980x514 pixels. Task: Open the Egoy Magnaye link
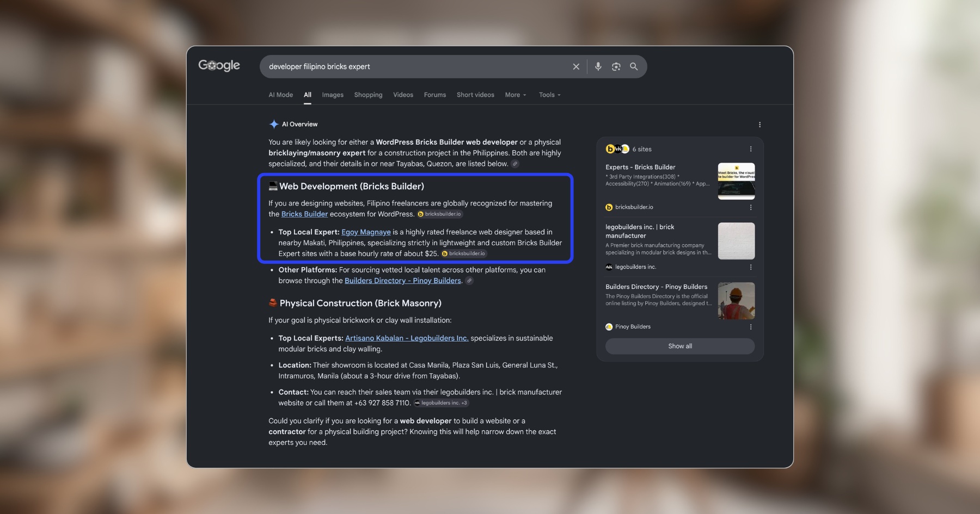(x=366, y=232)
